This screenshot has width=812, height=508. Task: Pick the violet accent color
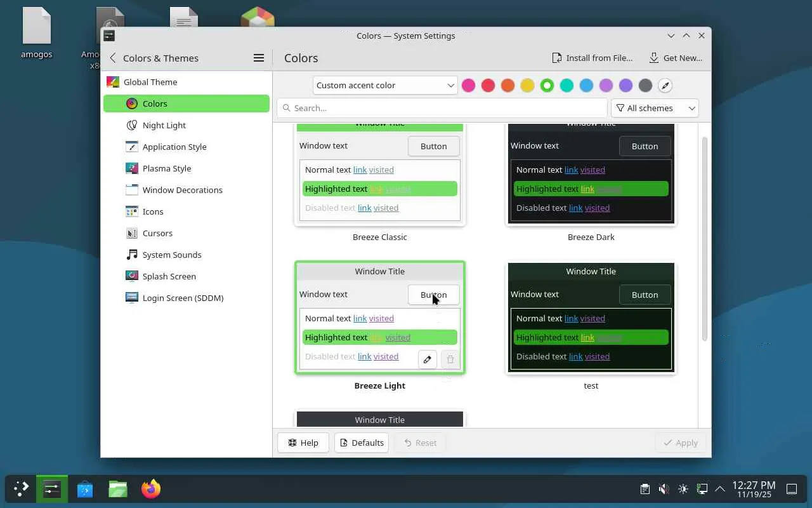pos(625,85)
